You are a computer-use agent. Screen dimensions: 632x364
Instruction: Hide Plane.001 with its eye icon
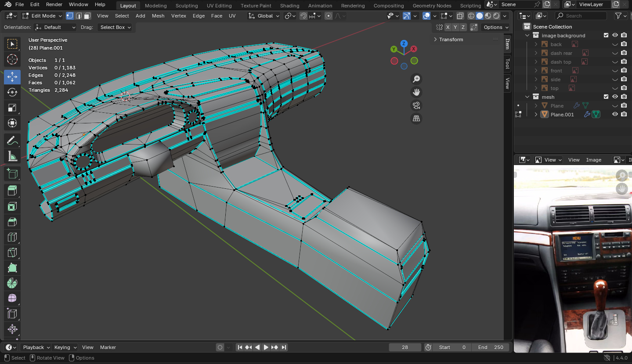point(615,114)
